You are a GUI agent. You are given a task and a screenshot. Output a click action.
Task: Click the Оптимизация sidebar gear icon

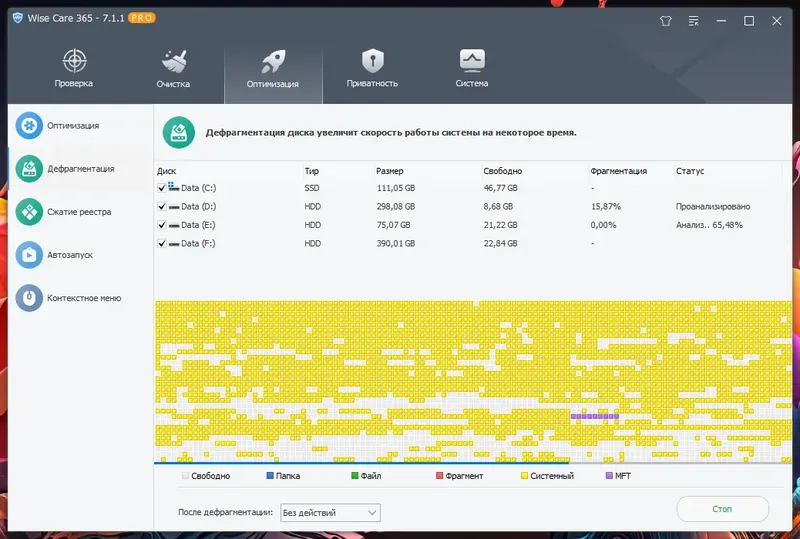coord(29,126)
